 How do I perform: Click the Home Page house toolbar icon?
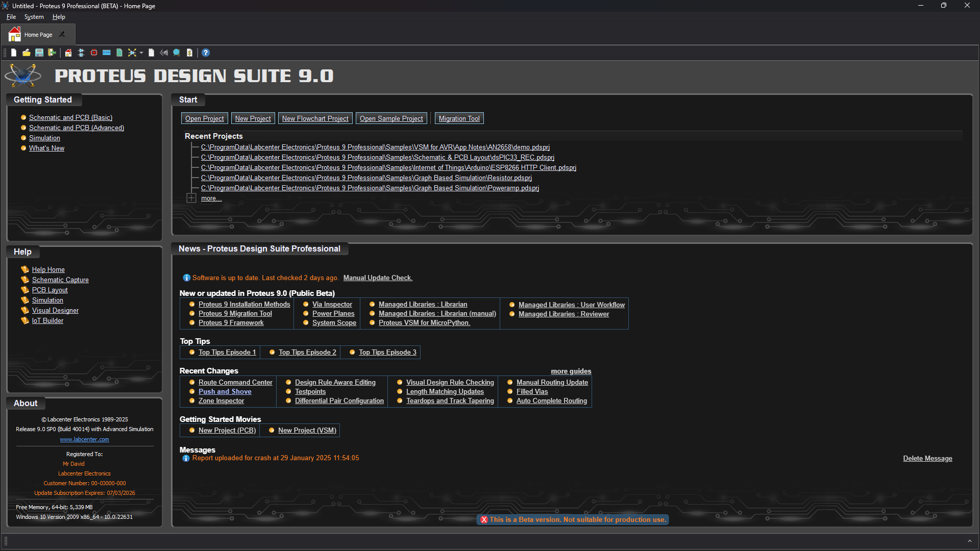(x=68, y=53)
